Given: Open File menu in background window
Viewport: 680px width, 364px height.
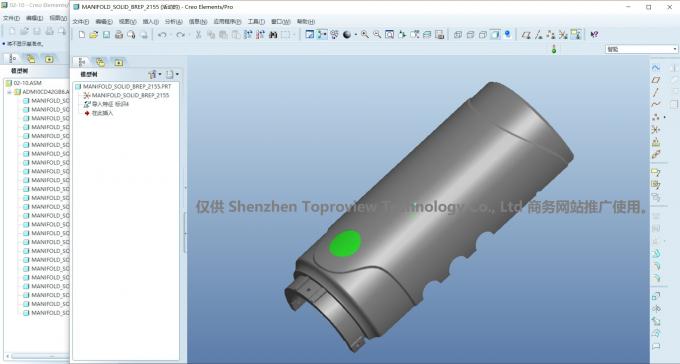Looking at the screenshot, I should 11,18.
